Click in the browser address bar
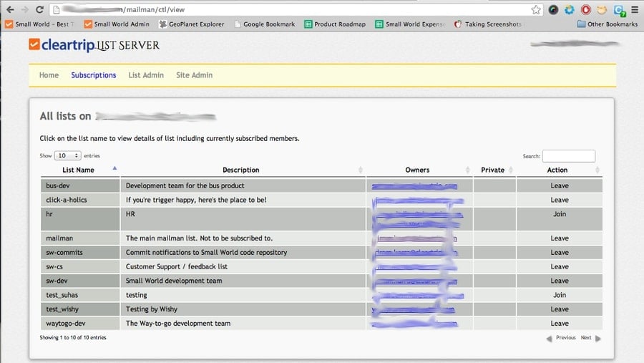644x363 pixels. [x=296, y=9]
